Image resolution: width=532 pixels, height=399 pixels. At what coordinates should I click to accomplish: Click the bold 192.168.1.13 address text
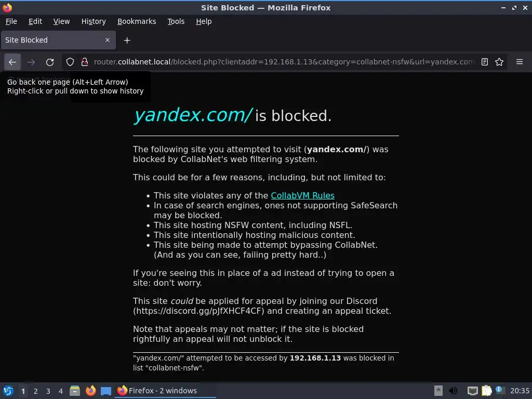pos(315,358)
